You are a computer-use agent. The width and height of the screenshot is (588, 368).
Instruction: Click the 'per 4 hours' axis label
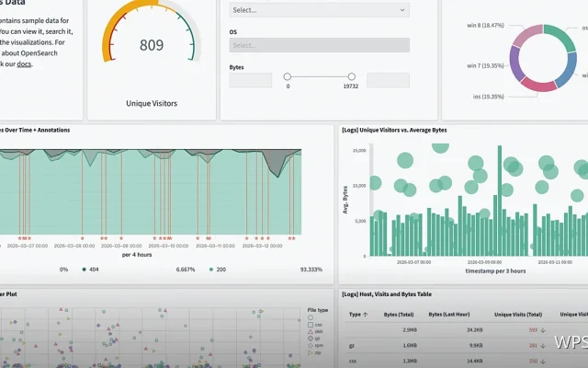tap(137, 255)
